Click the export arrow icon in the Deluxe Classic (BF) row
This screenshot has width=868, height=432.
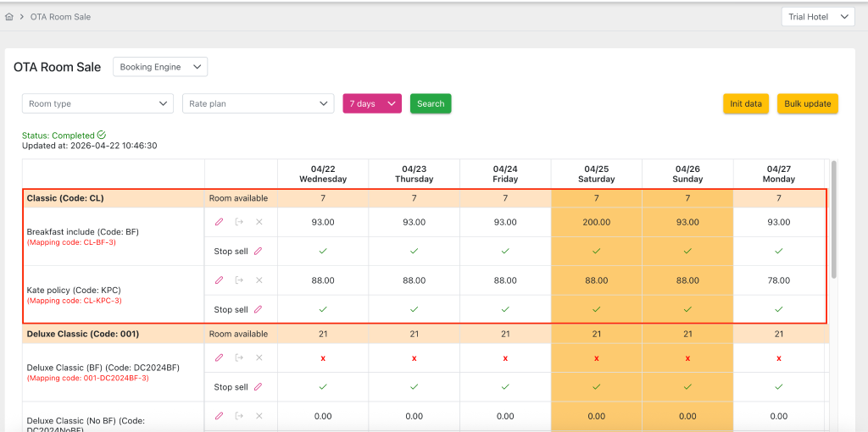pos(239,357)
